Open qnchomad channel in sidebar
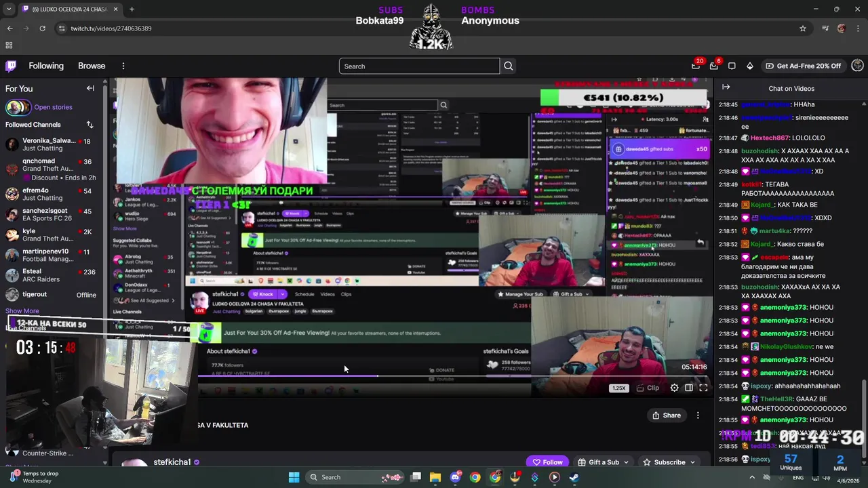 53,169
